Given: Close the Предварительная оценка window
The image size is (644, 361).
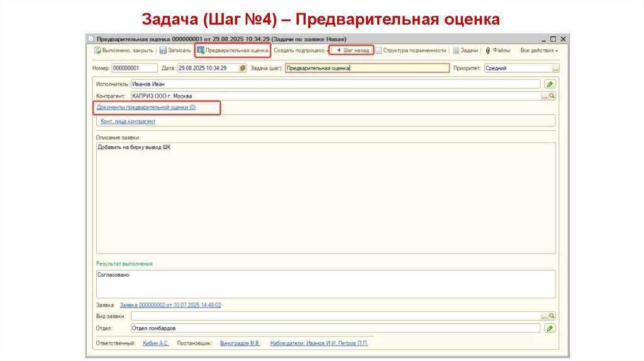Looking at the screenshot, I should pyautogui.click(x=563, y=39).
